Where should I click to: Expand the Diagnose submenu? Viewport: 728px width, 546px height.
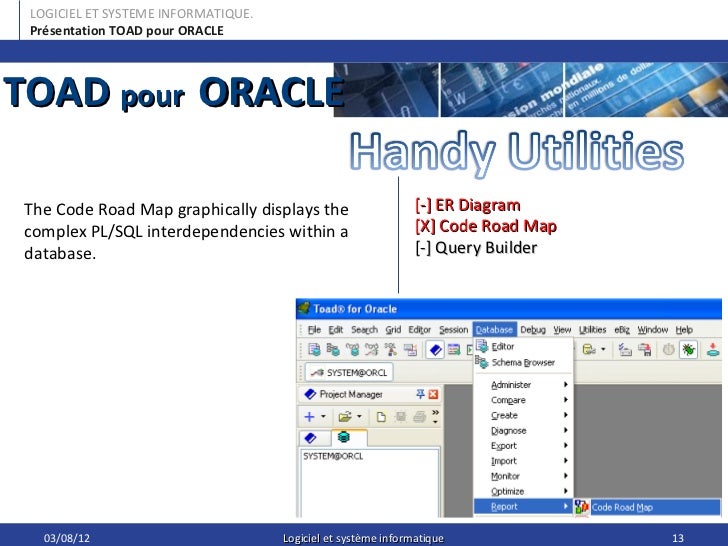523,430
